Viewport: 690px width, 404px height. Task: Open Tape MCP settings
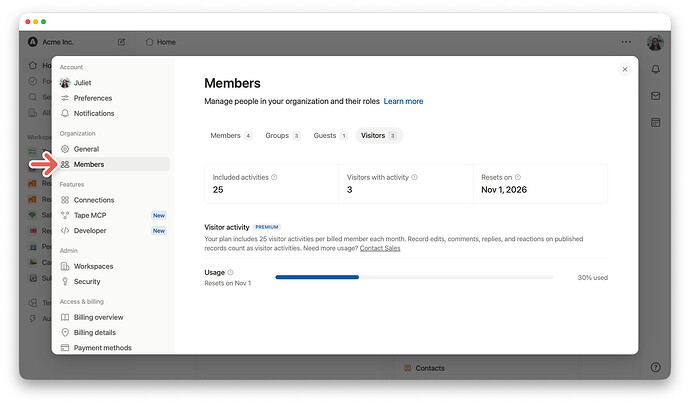tap(114, 215)
